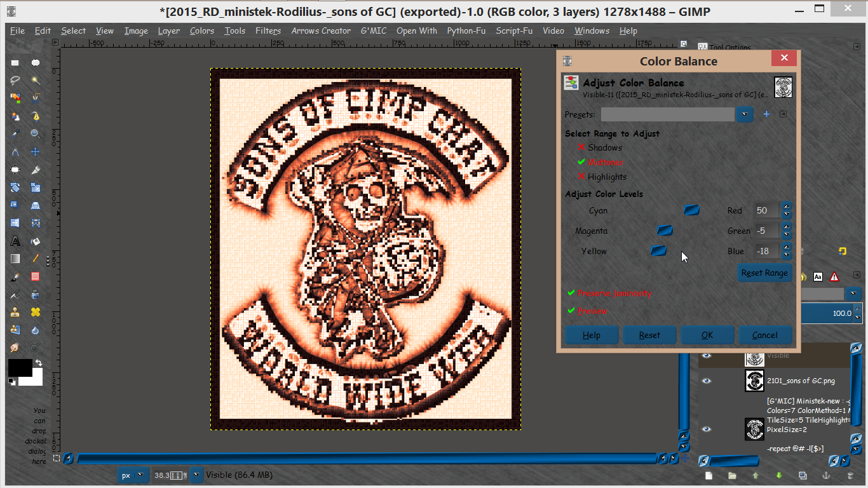
Task: Select the Shadows range option
Action: [x=600, y=147]
